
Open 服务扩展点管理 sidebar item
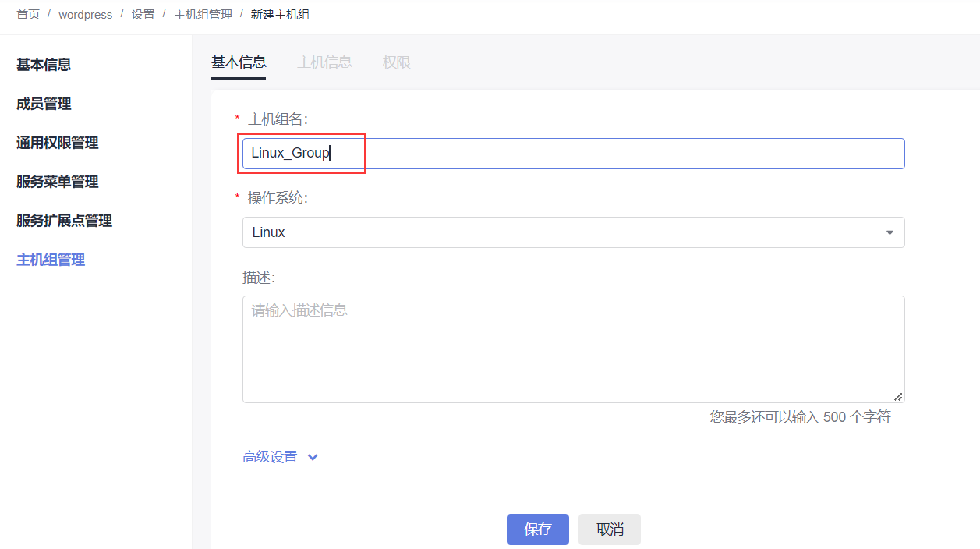click(65, 221)
